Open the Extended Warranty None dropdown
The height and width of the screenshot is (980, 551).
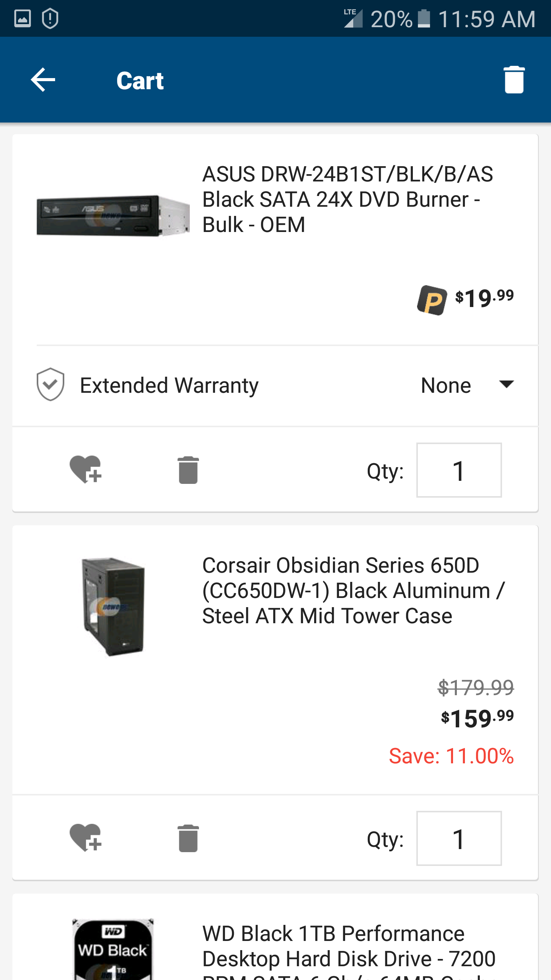click(468, 385)
